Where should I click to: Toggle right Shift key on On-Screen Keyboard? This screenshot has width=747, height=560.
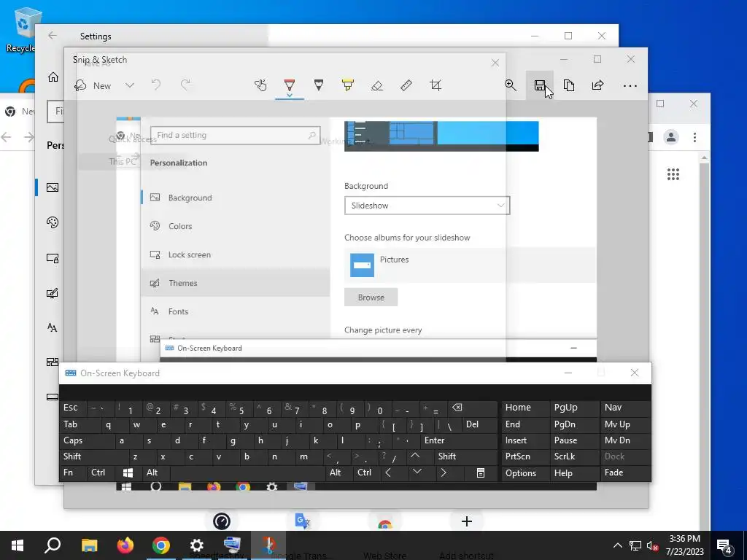coord(465,456)
